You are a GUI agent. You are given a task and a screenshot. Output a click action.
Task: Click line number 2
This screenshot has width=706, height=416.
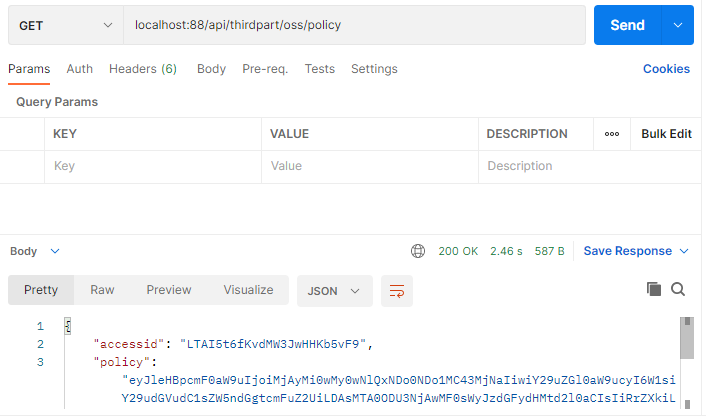point(41,344)
